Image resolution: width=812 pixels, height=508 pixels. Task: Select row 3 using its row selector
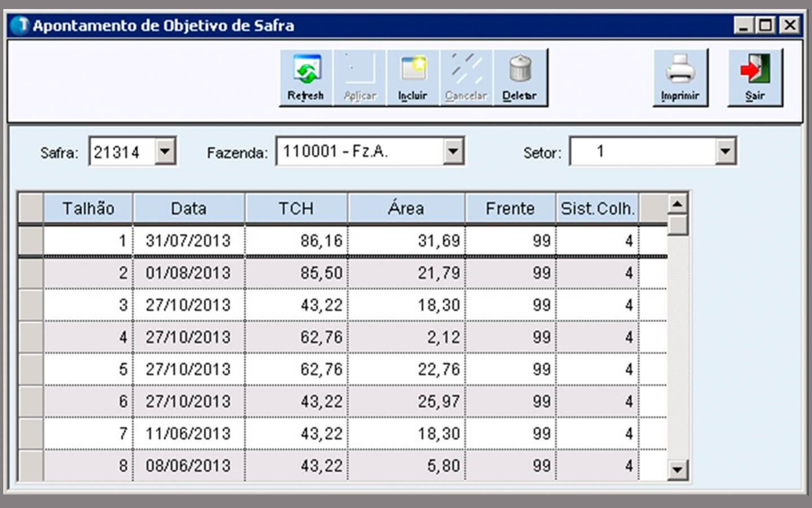pyautogui.click(x=31, y=305)
